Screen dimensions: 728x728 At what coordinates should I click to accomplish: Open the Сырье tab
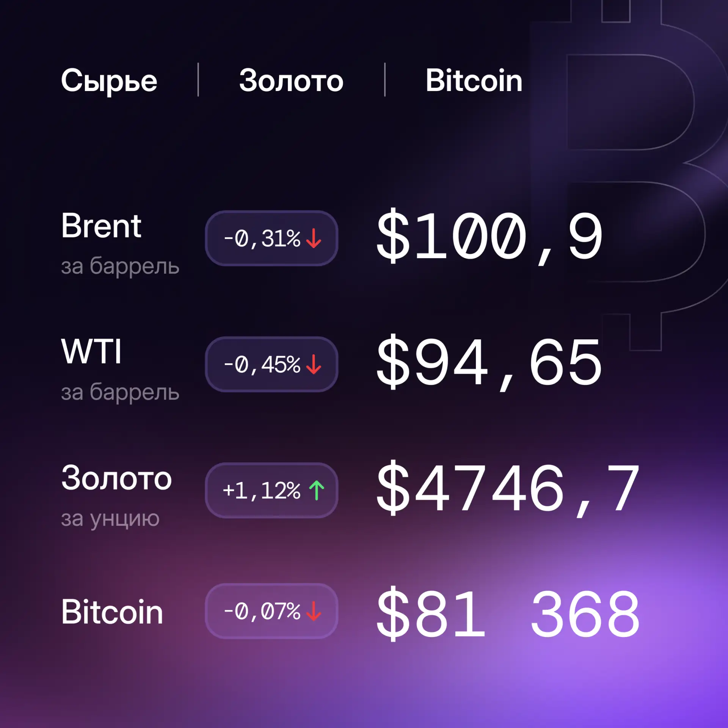pyautogui.click(x=109, y=80)
